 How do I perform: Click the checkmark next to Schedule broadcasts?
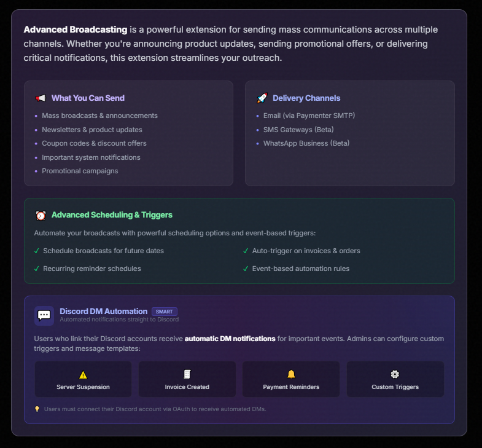37,251
